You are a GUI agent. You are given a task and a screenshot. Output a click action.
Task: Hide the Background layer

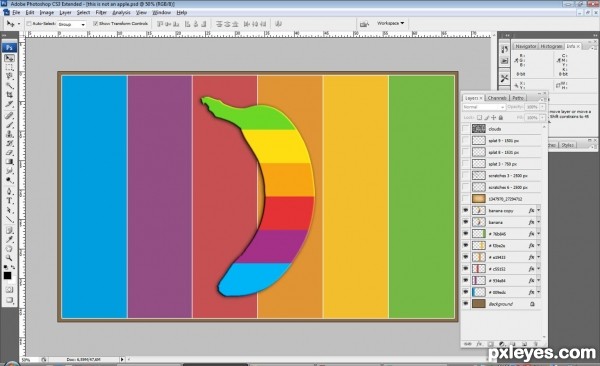click(465, 304)
